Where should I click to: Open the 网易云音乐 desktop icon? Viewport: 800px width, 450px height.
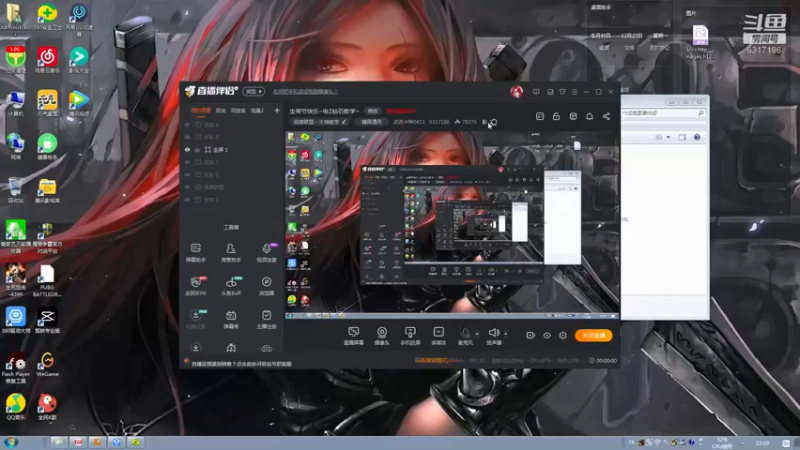click(x=47, y=60)
